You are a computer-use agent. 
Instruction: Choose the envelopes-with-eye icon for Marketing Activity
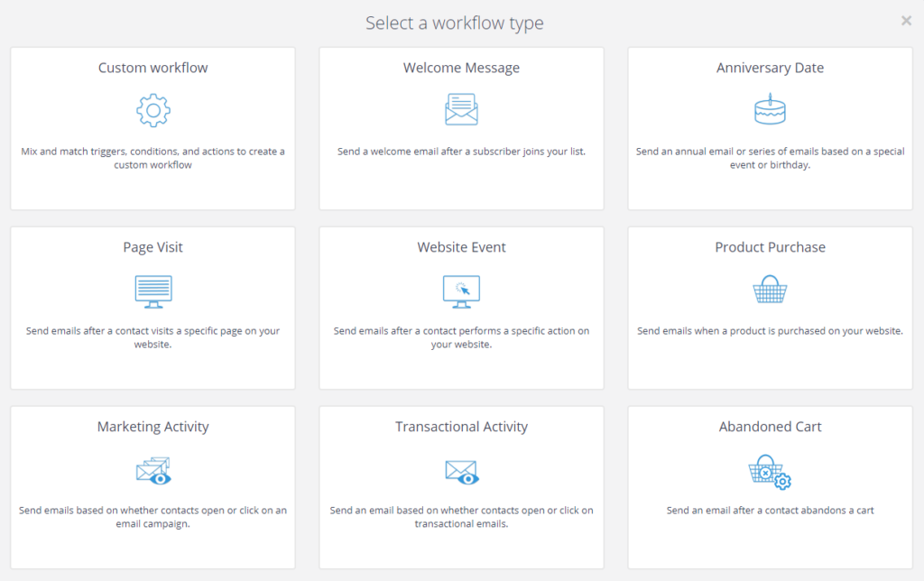(x=153, y=471)
